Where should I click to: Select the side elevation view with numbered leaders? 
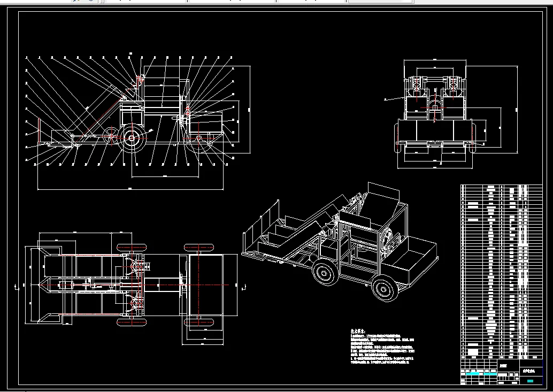tap(137, 121)
